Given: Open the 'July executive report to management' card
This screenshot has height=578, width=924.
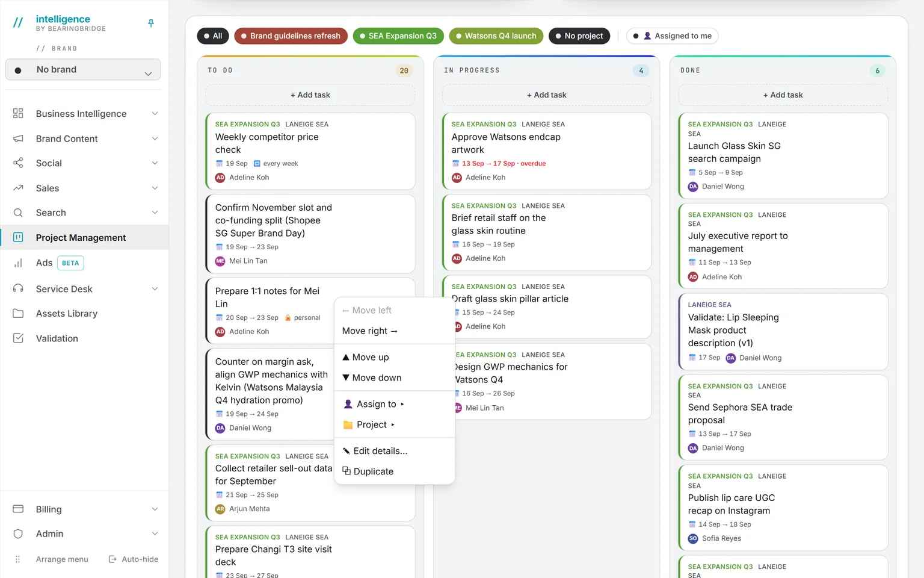Looking at the screenshot, I should (x=783, y=246).
